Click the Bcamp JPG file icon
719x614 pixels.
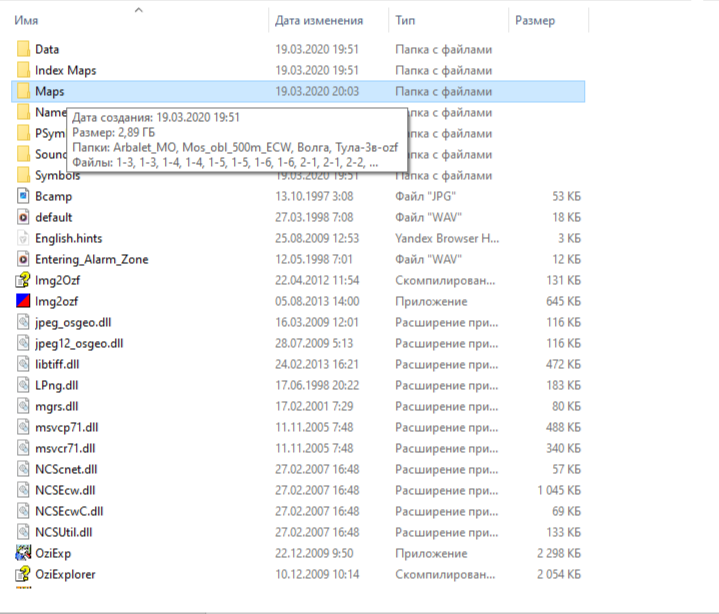point(23,196)
